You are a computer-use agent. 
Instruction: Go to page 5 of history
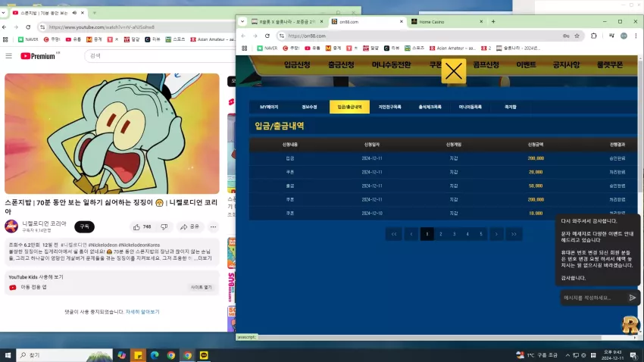481,234
